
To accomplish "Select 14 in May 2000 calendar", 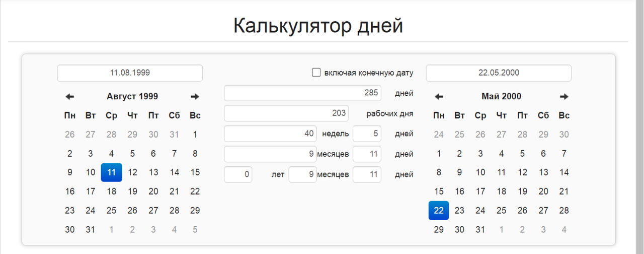I will point(564,172).
